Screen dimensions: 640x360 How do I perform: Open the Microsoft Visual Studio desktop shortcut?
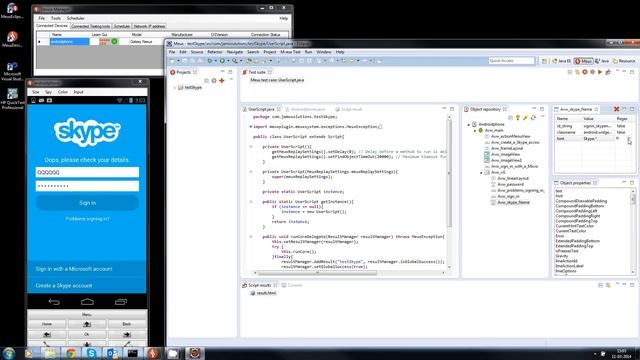[12, 71]
